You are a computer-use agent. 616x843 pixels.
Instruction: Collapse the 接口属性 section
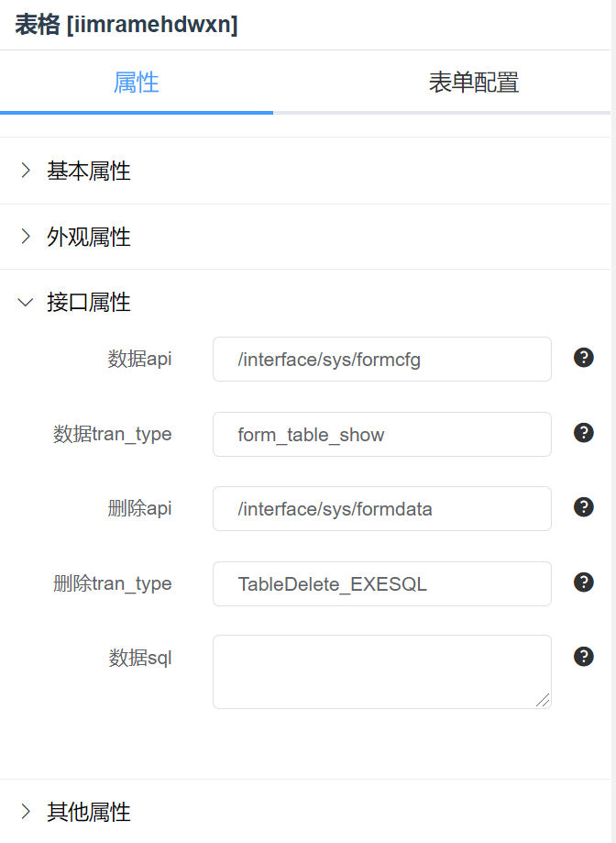pos(305,302)
